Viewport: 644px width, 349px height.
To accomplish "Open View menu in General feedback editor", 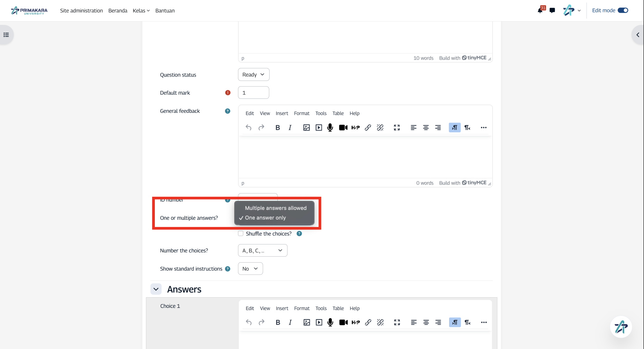I will [x=265, y=113].
